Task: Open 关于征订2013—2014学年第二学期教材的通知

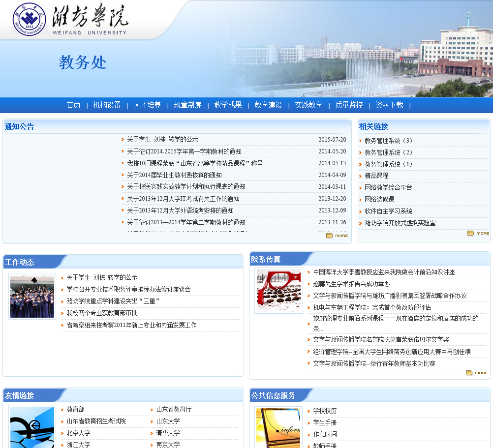Action: point(186,222)
